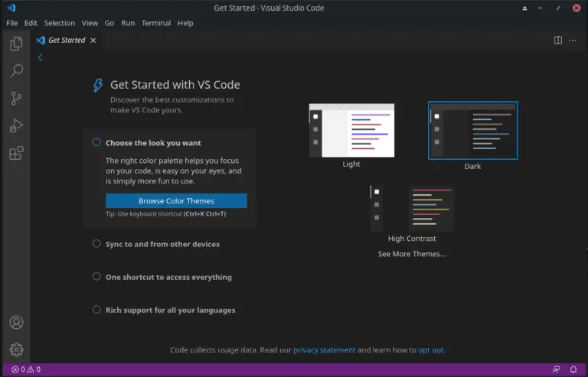
Task: Open the Run and Debug view
Action: click(x=16, y=125)
